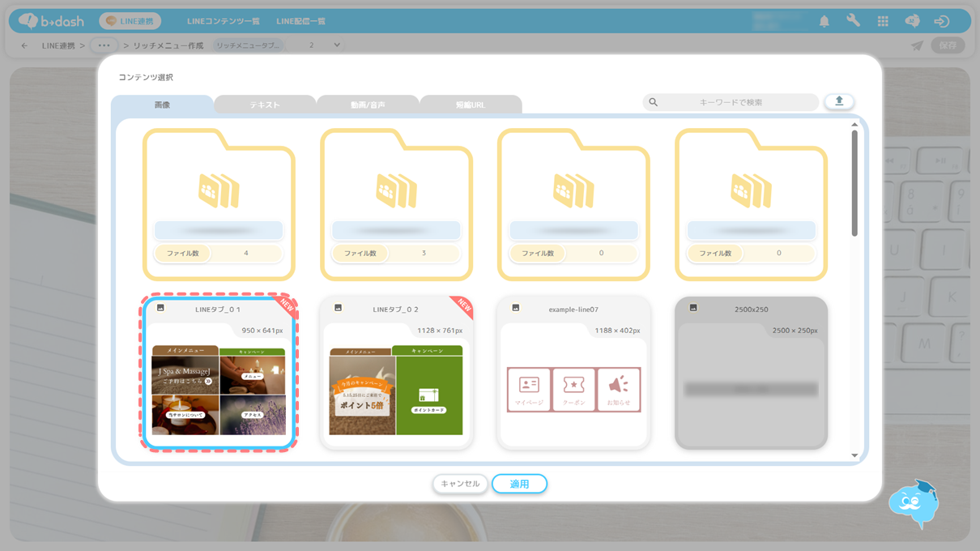Open the folder with 3 files
The width and height of the screenshot is (980, 551).
[397, 204]
